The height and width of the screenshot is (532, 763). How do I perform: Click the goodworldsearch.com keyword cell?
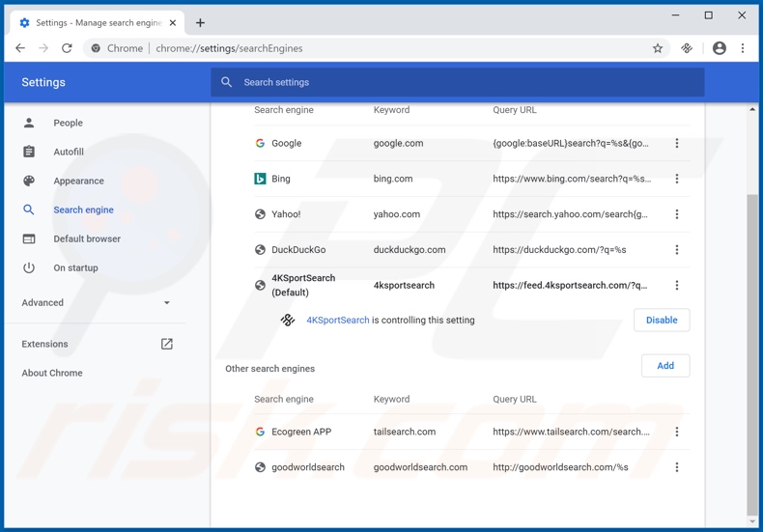pyautogui.click(x=420, y=467)
